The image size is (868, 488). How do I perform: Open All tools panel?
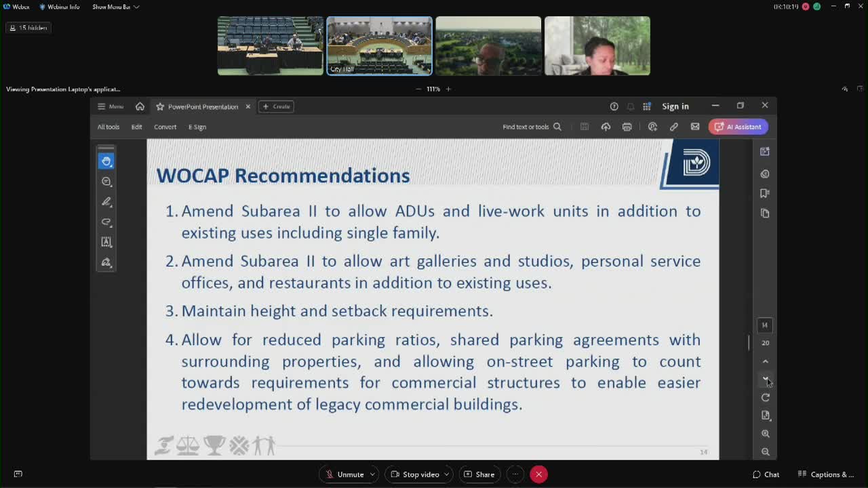pos(108,127)
